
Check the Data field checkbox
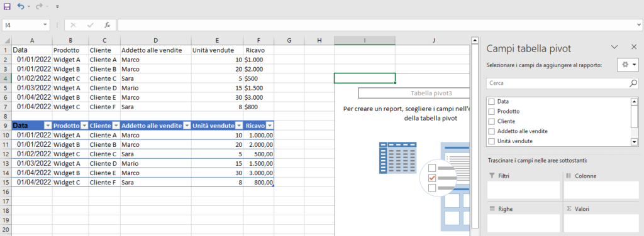491,101
